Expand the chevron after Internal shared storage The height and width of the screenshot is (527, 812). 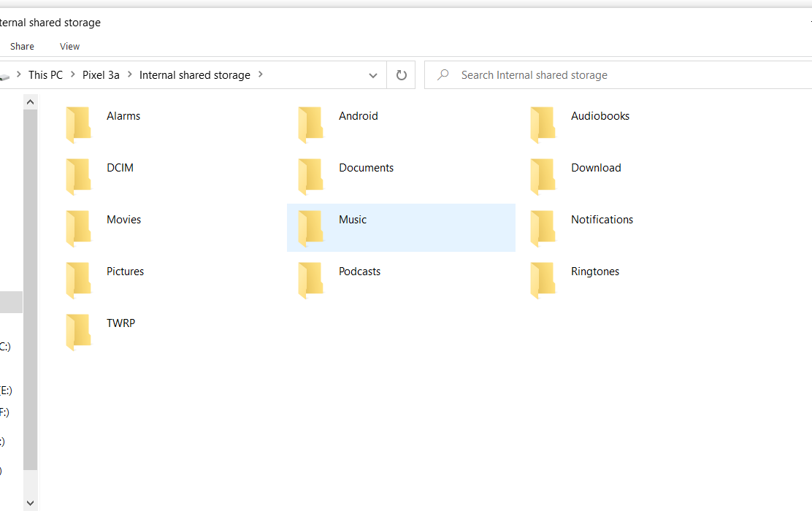[x=261, y=74]
